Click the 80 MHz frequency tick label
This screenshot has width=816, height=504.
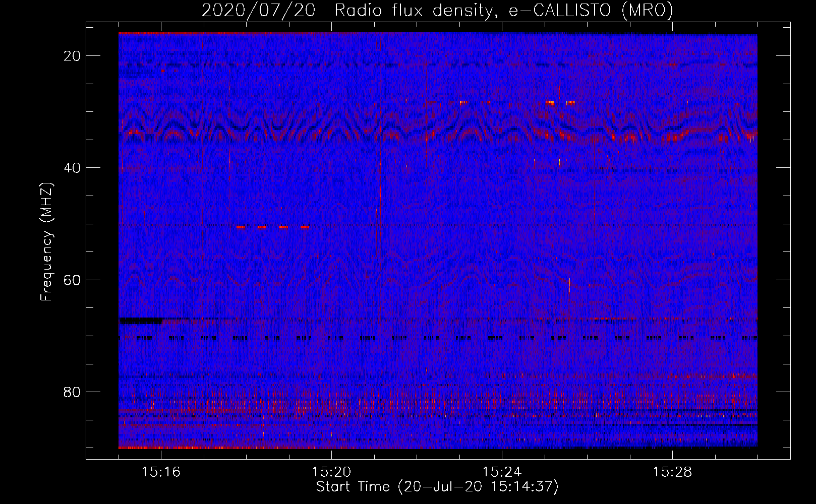pos(73,392)
